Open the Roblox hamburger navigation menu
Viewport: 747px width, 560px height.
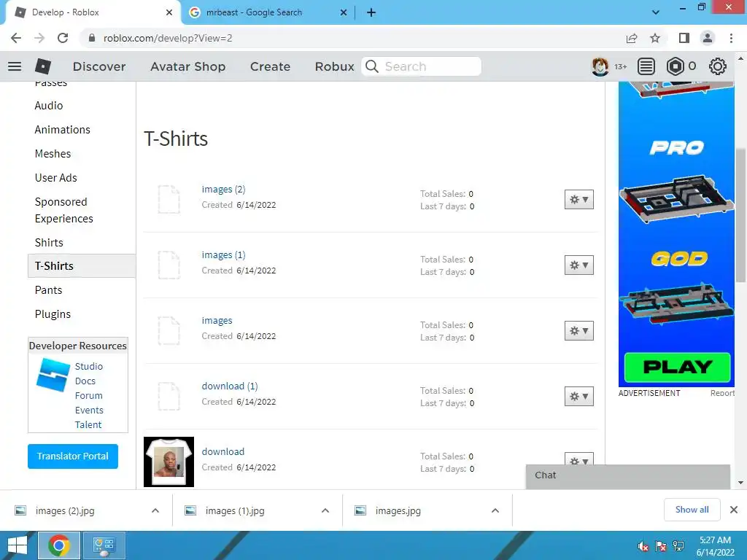(15, 66)
